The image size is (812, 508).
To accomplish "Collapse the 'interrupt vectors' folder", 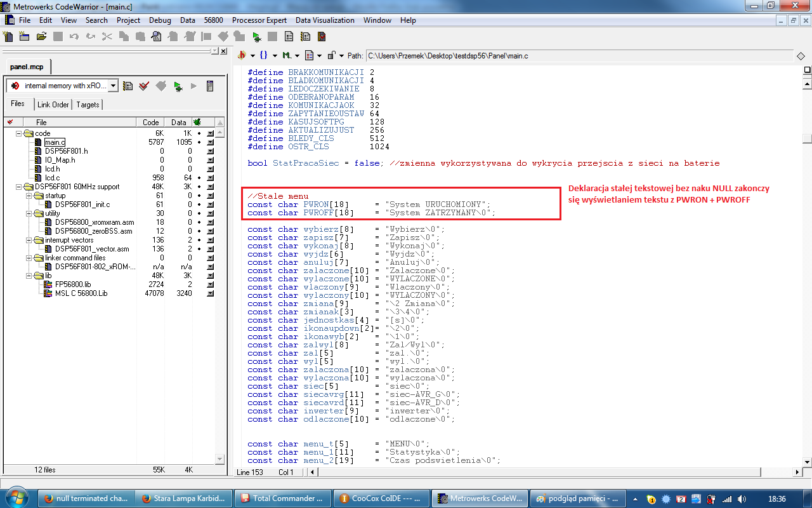I will click(x=29, y=240).
